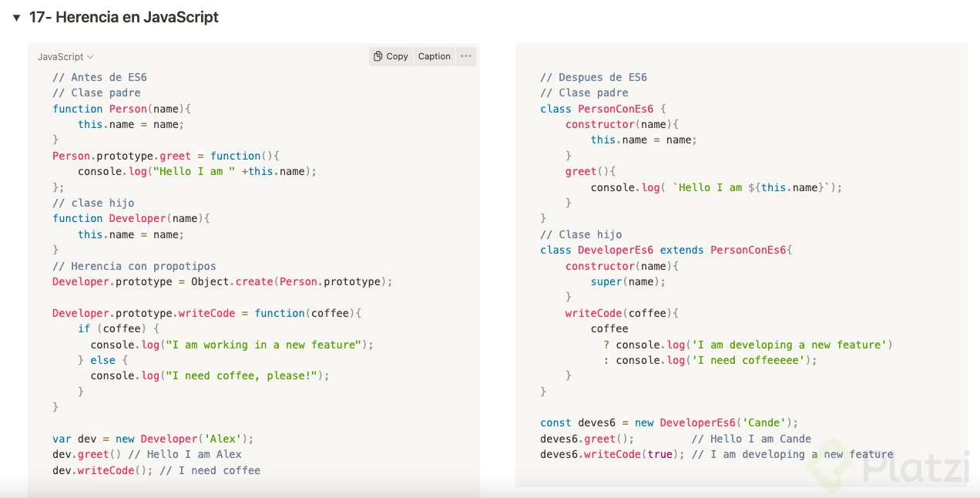
Task: Click the '17- Herencia en JavaScript' heading text
Action: pos(124,17)
